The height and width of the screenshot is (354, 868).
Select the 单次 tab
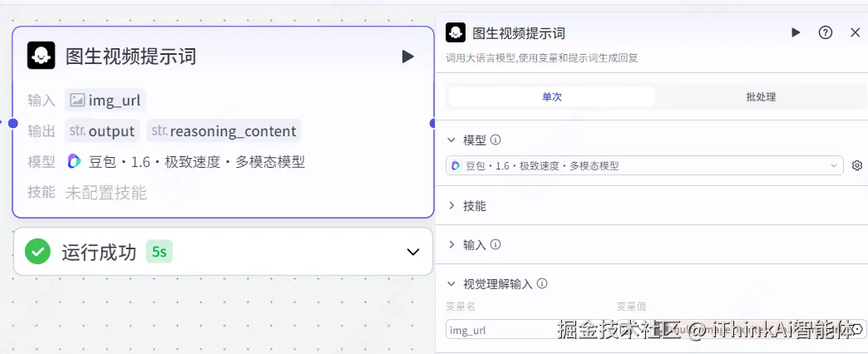point(552,96)
